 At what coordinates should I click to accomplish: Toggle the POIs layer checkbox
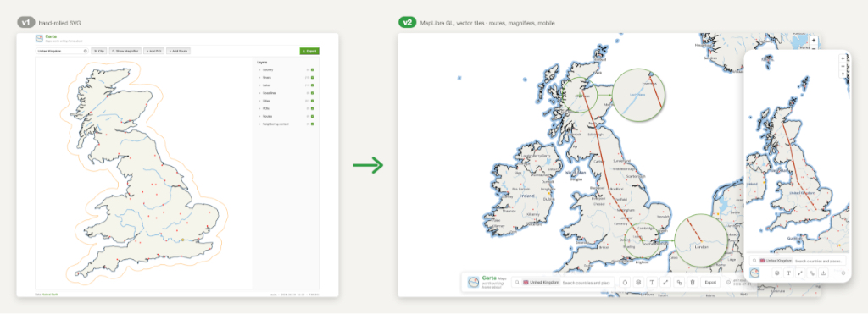coord(312,108)
